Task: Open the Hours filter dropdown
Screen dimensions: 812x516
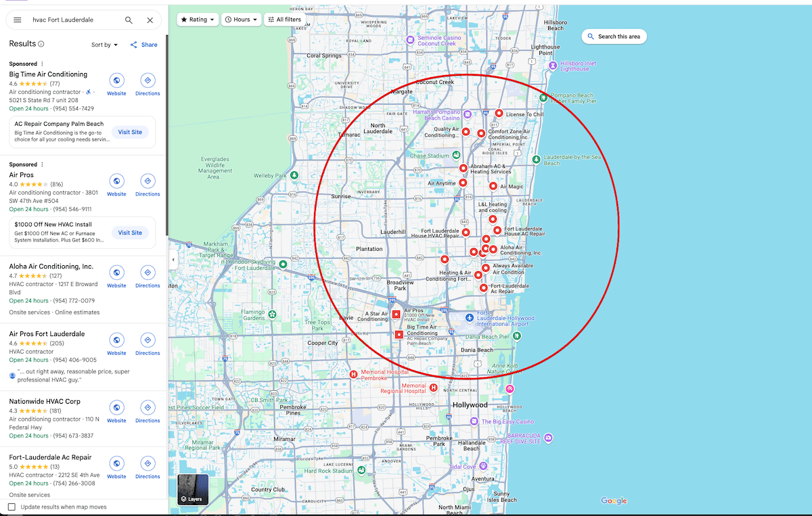Action: (x=240, y=20)
